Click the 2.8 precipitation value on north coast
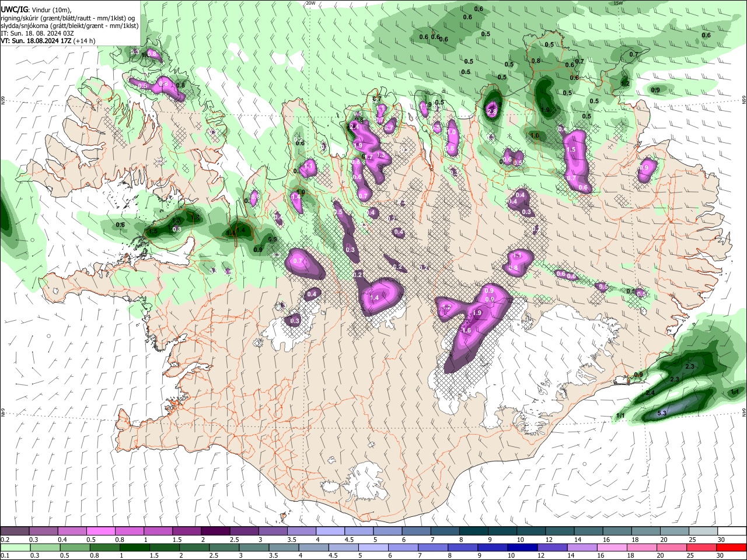This screenshot has height=560, width=747. [x=492, y=111]
